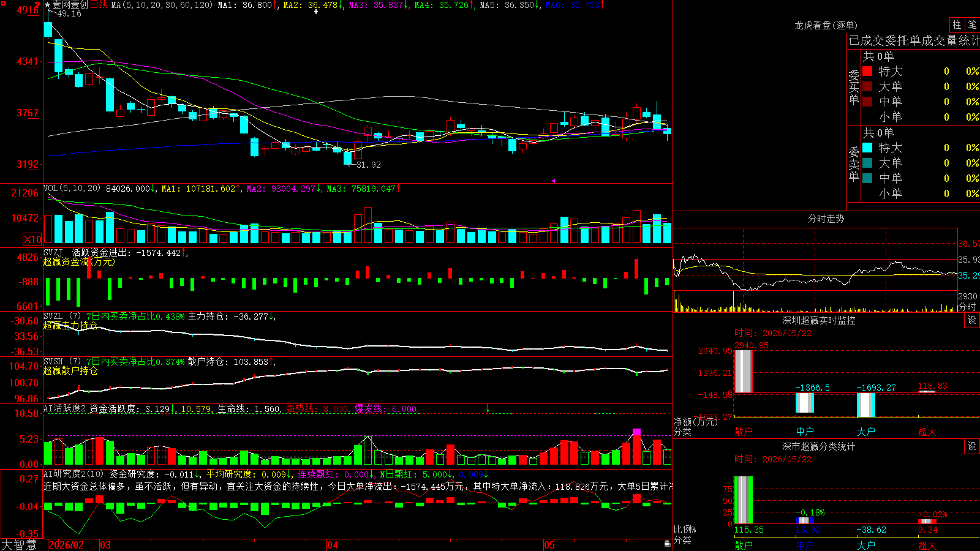Click the 委卖单 section label

point(854,163)
